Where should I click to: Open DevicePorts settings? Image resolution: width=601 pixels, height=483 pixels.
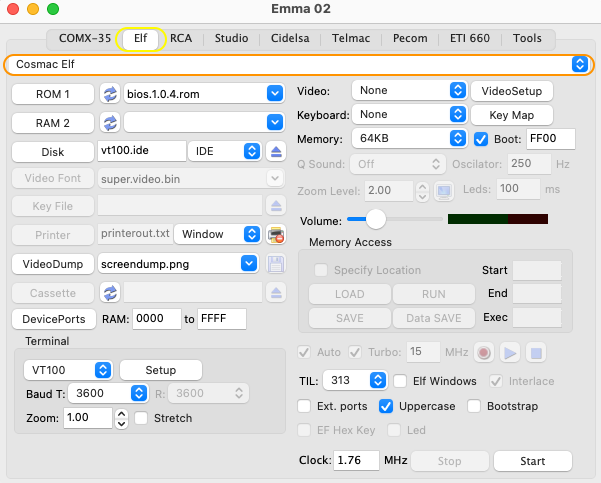pyautogui.click(x=54, y=319)
